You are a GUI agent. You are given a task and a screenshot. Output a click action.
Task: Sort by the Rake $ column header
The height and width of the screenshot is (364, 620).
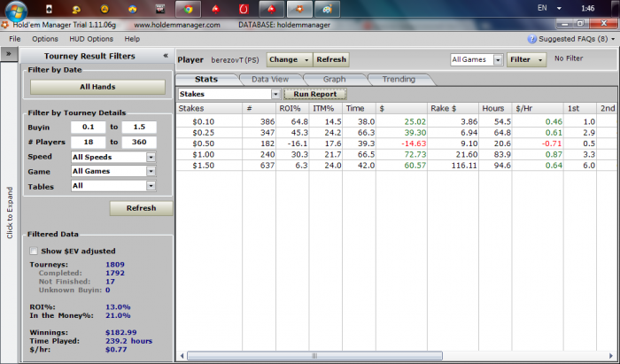[x=453, y=108]
